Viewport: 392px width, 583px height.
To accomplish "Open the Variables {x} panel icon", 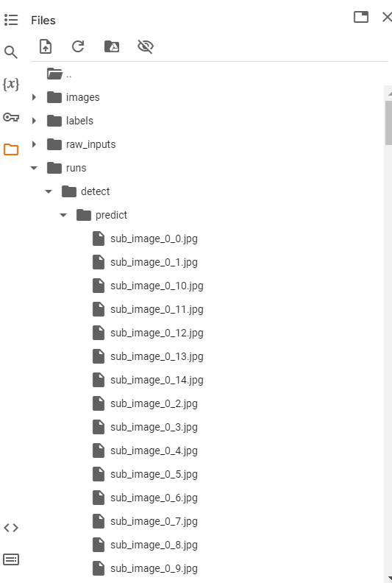I will (x=11, y=85).
